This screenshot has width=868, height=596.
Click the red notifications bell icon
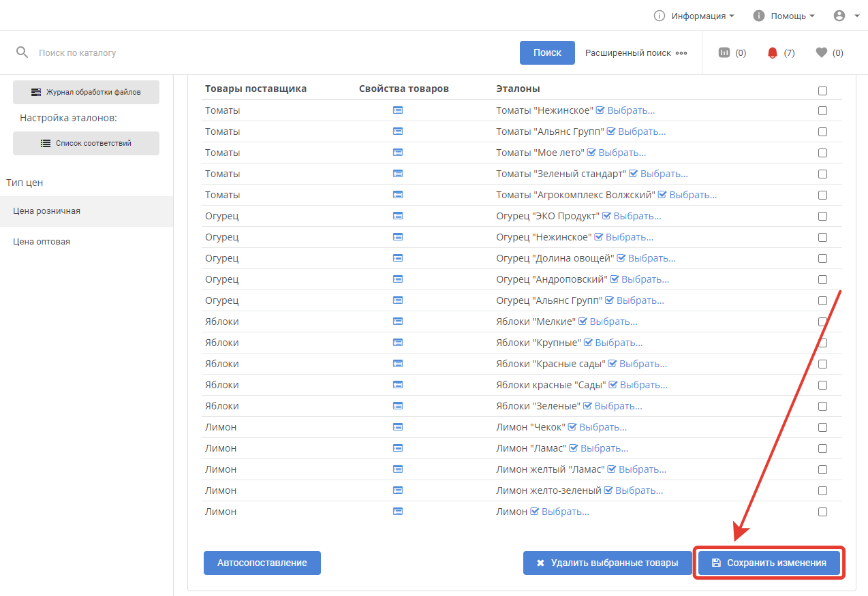click(x=772, y=52)
